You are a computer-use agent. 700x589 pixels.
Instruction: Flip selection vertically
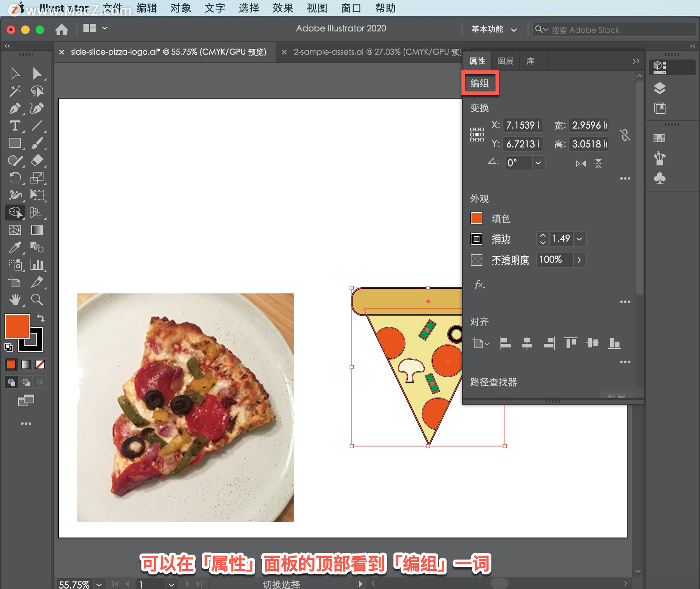coord(598,164)
